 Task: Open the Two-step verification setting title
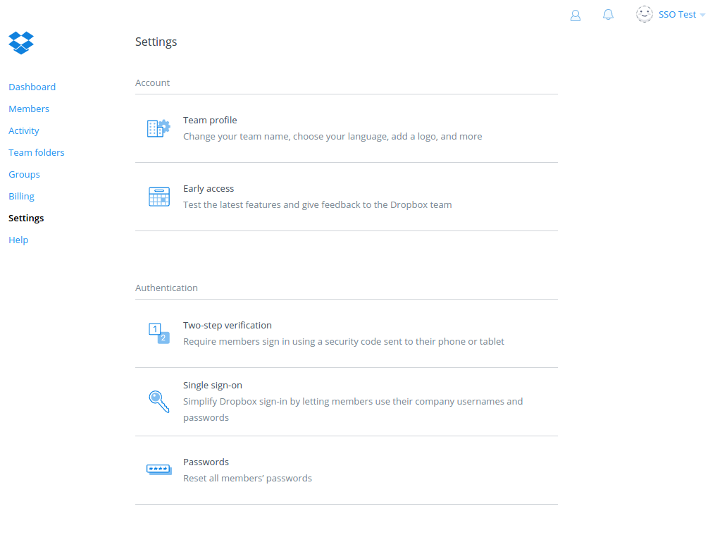[x=227, y=325]
